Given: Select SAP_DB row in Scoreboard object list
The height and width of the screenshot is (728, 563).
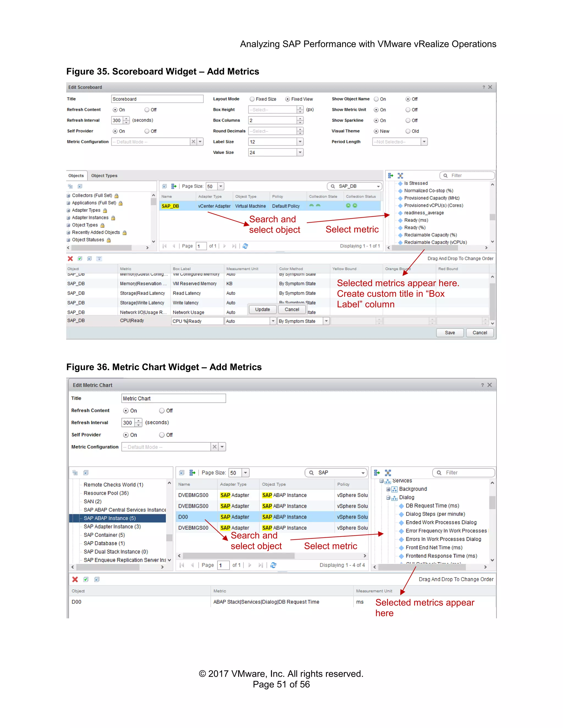Looking at the screenshot, I should pos(270,206).
